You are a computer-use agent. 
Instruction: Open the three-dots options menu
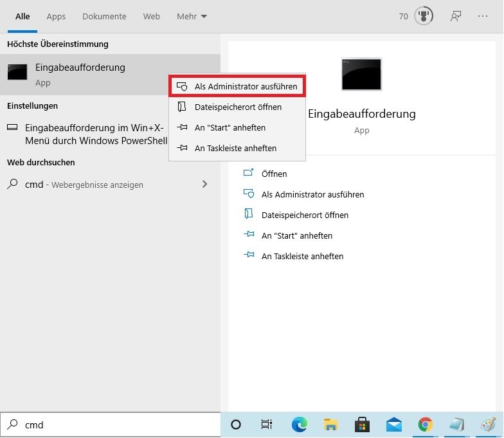pos(483,17)
